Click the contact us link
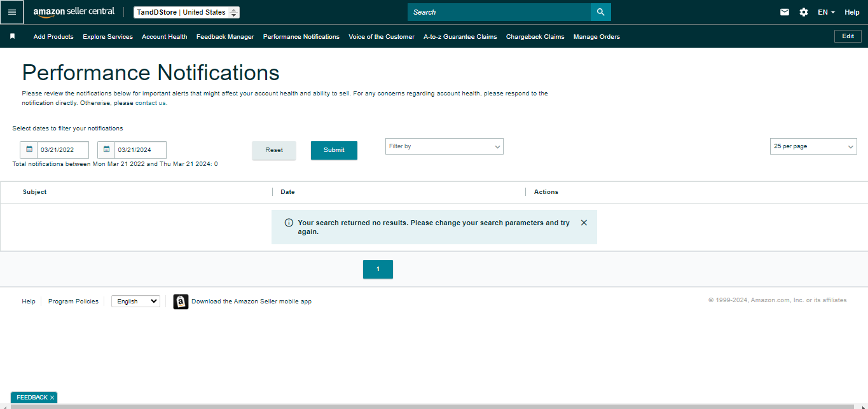Viewport: 868px width, 409px height. (x=150, y=103)
